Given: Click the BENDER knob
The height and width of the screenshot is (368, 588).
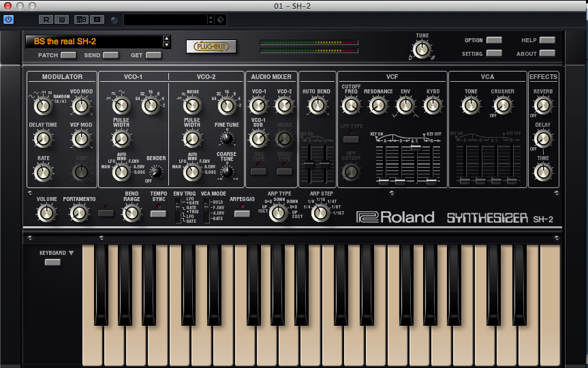Looking at the screenshot, I should tap(155, 172).
